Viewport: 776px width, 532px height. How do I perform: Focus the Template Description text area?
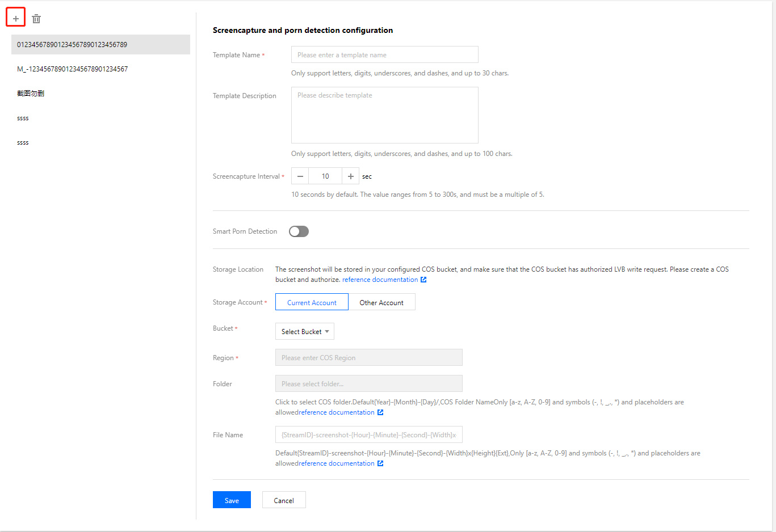click(385, 115)
